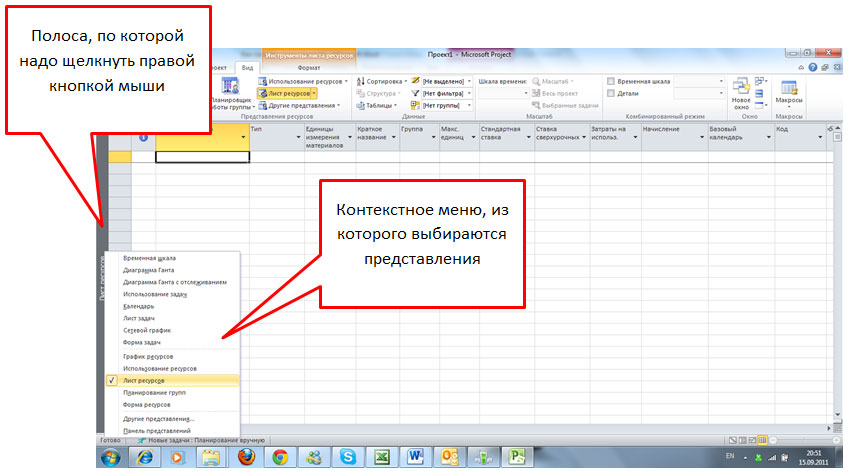Open the Начисление column filter arrow

click(x=702, y=137)
